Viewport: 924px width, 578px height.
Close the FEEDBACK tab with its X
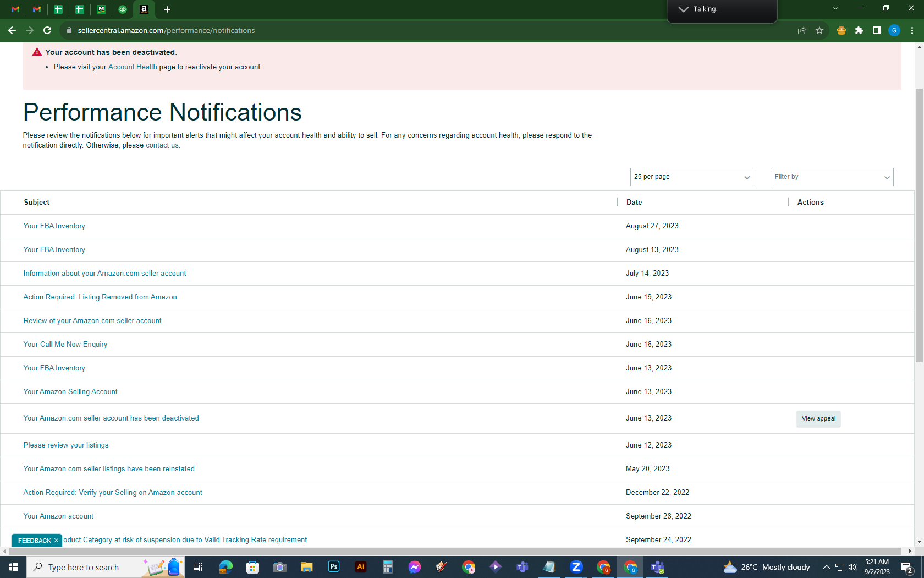pos(56,541)
